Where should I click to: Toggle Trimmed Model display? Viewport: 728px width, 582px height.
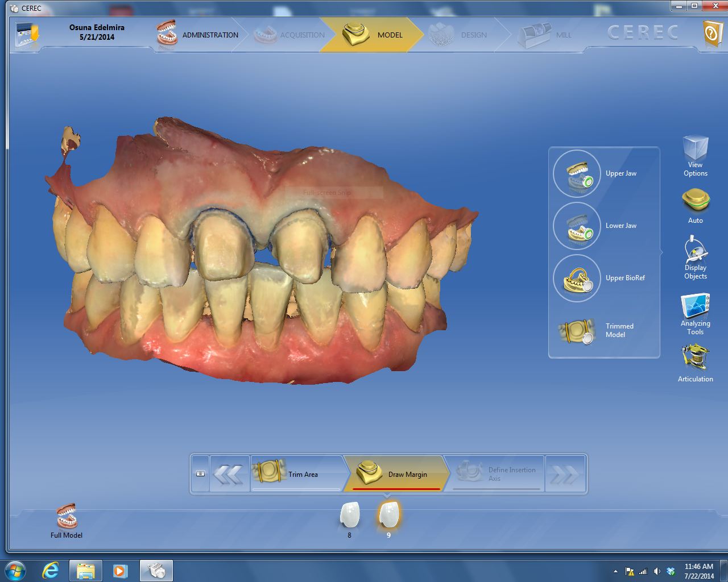(x=577, y=331)
